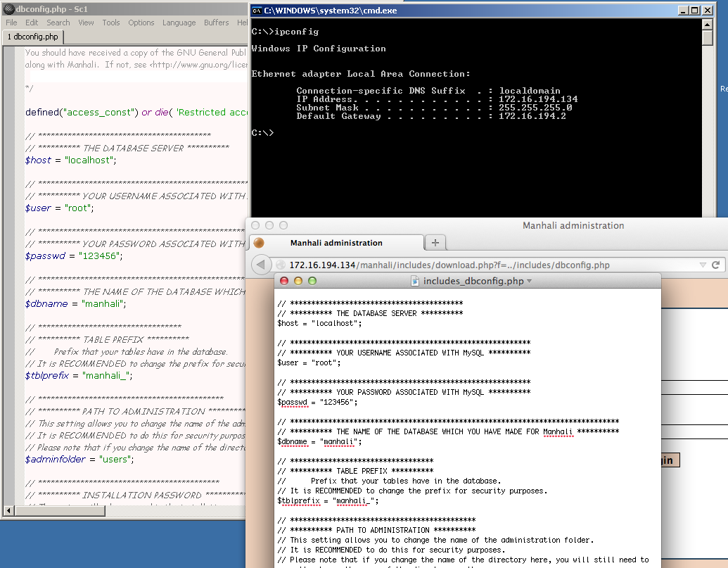
Task: Click the ipconfig command text in cmd
Action: [x=297, y=32]
